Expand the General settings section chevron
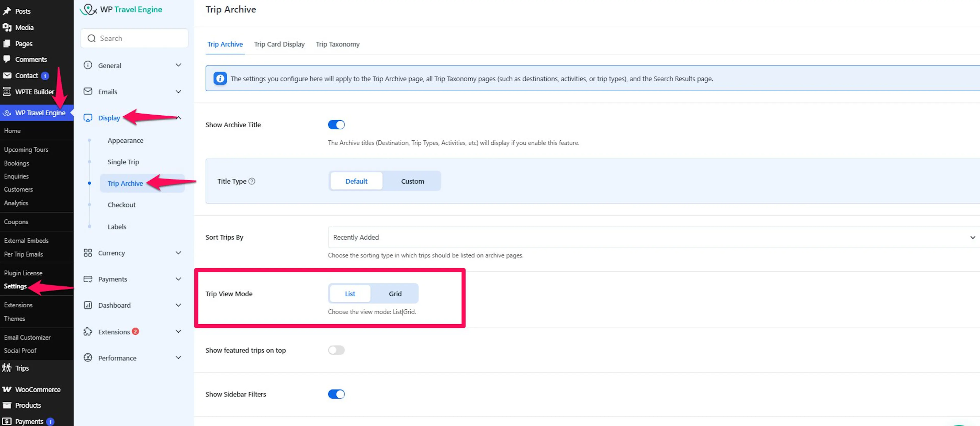This screenshot has width=980, height=426. coord(178,65)
